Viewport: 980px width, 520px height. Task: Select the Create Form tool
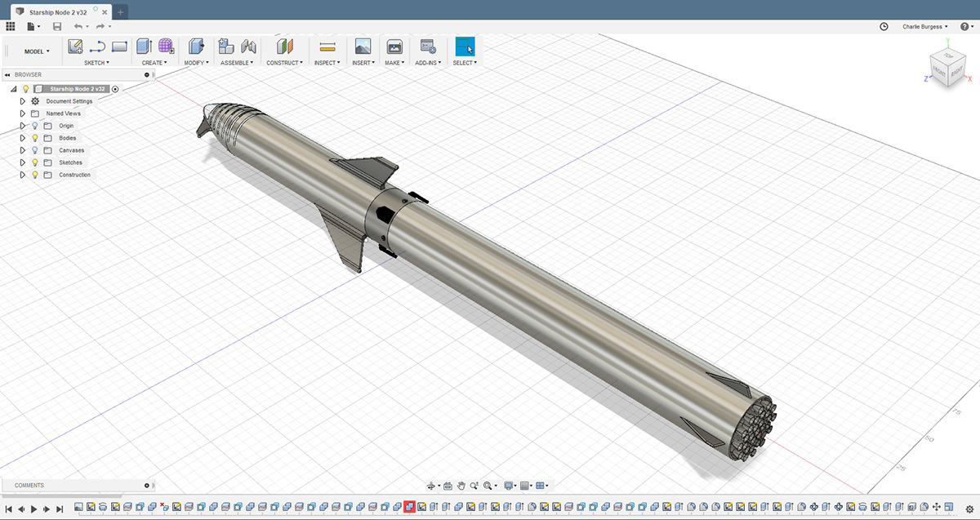pyautogui.click(x=166, y=47)
